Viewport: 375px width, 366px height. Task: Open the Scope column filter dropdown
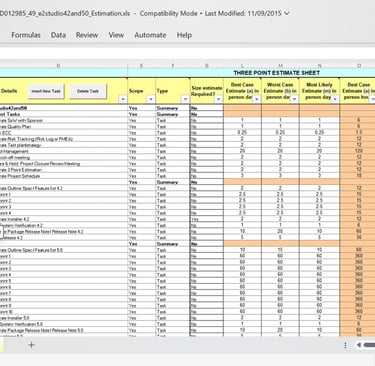[151, 99]
